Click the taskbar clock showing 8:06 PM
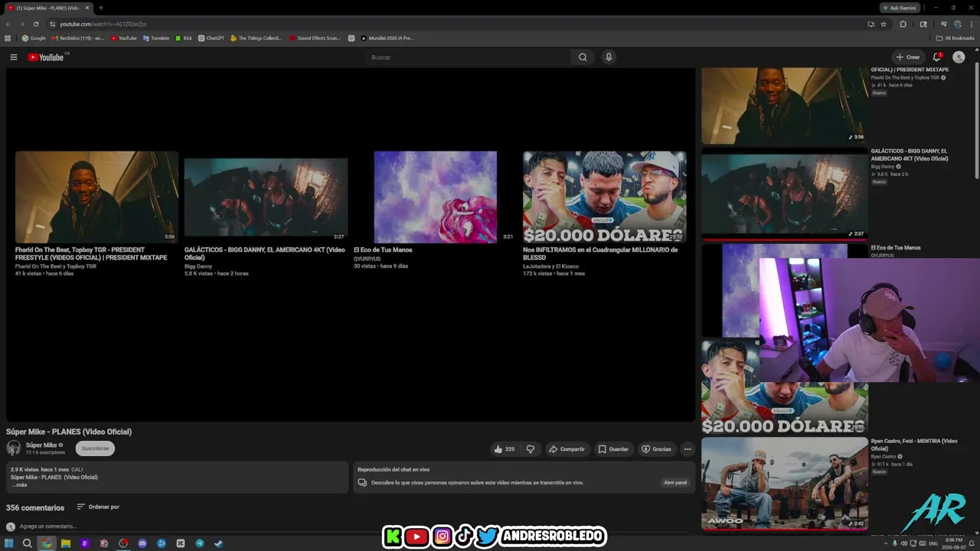Screen dimensions: 980x551 (x=954, y=543)
